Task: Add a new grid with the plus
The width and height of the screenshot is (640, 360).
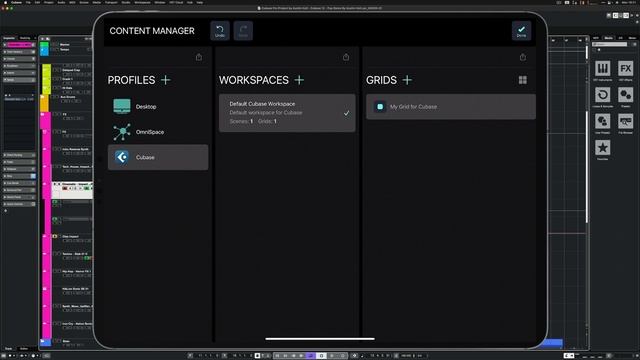Action: click(407, 80)
